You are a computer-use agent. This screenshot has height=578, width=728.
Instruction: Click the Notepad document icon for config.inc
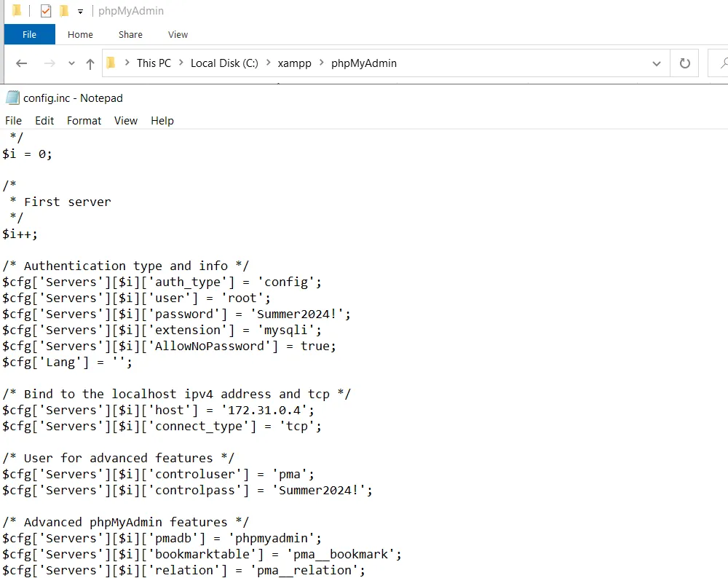(10, 98)
